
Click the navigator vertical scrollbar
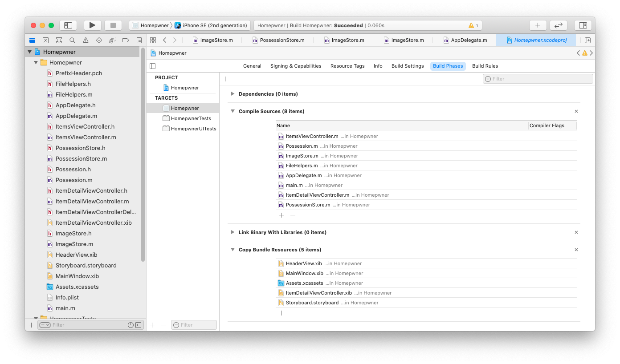coord(143,155)
